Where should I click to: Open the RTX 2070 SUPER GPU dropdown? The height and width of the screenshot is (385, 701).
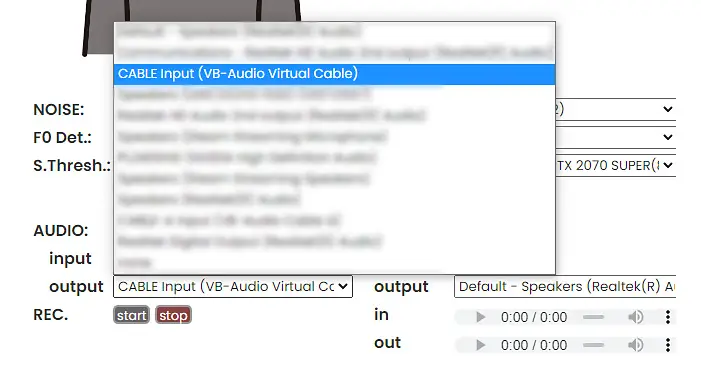coord(616,165)
